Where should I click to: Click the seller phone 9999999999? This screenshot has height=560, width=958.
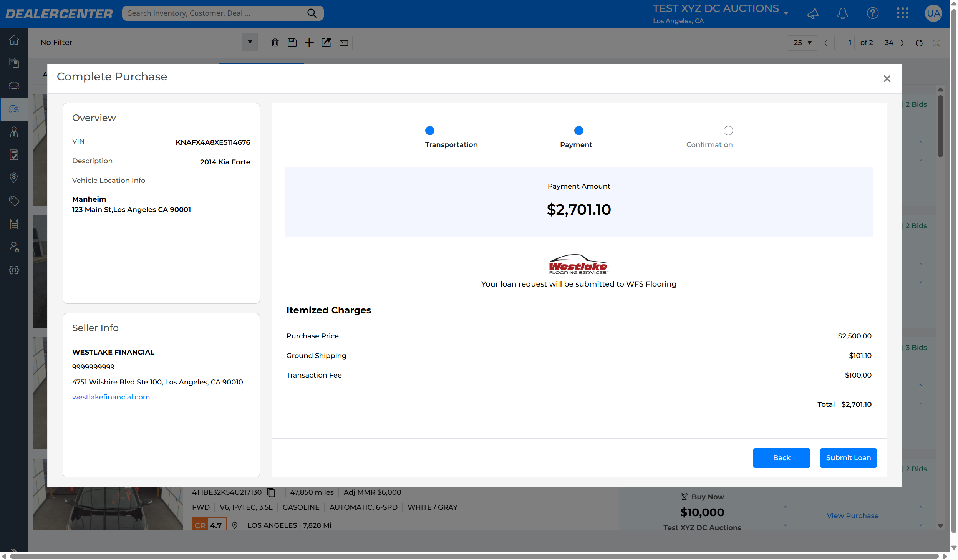pyautogui.click(x=93, y=367)
